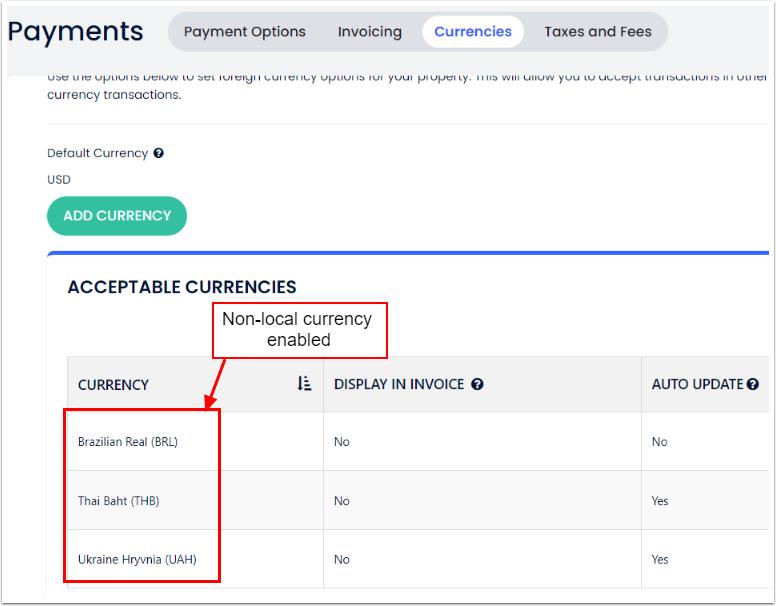Viewport: 776px width, 606px height.
Task: Select the Ukraine Hryvnia (UAH) currency row
Action: [x=137, y=560]
